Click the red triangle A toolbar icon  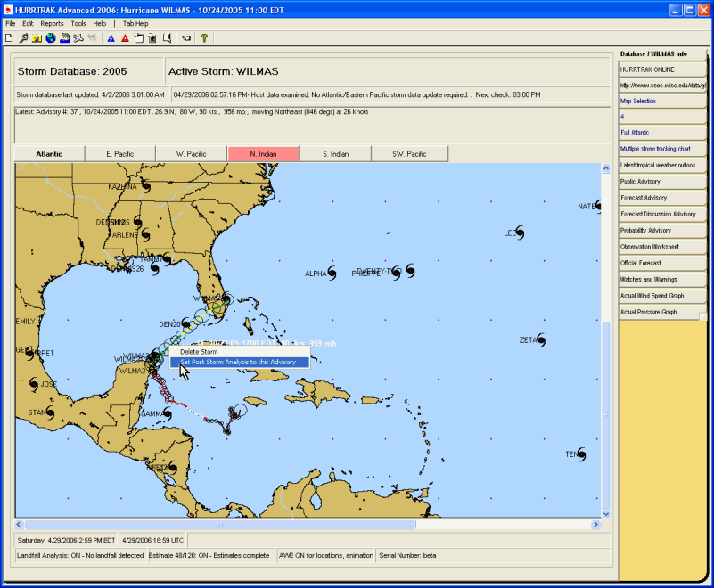point(125,38)
